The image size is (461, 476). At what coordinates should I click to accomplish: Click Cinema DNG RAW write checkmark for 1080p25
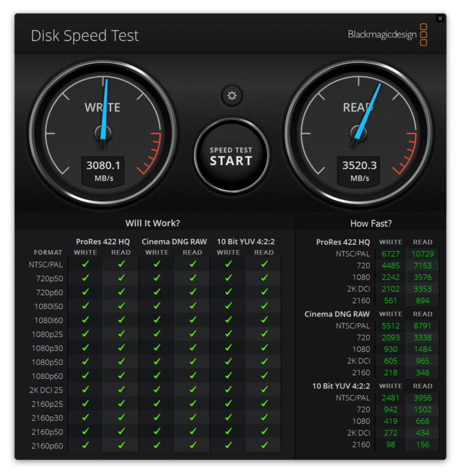coord(157,334)
